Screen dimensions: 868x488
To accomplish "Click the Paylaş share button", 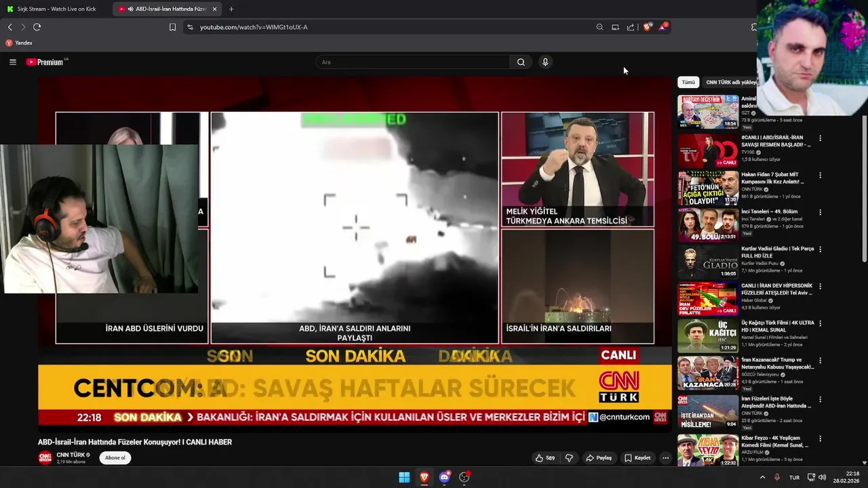I will [599, 458].
